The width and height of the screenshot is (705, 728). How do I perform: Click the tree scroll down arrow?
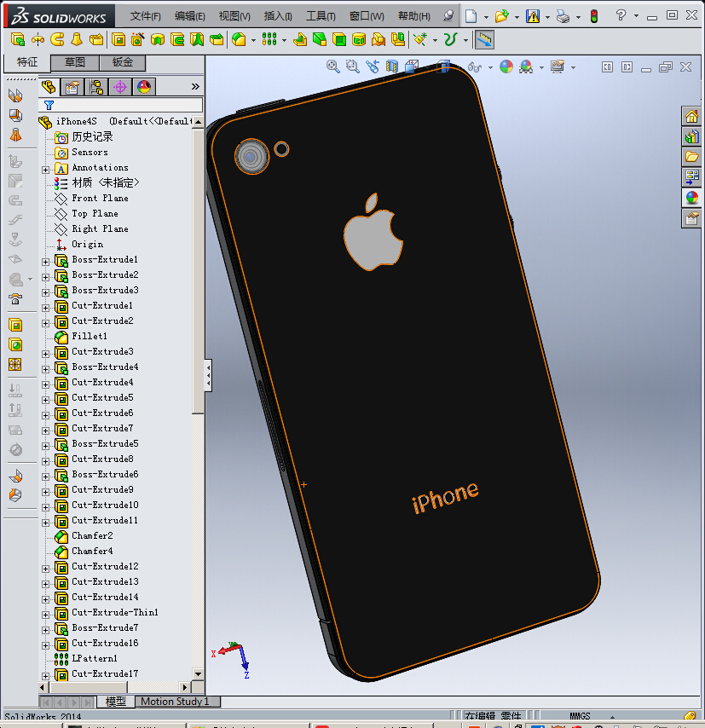[x=199, y=674]
